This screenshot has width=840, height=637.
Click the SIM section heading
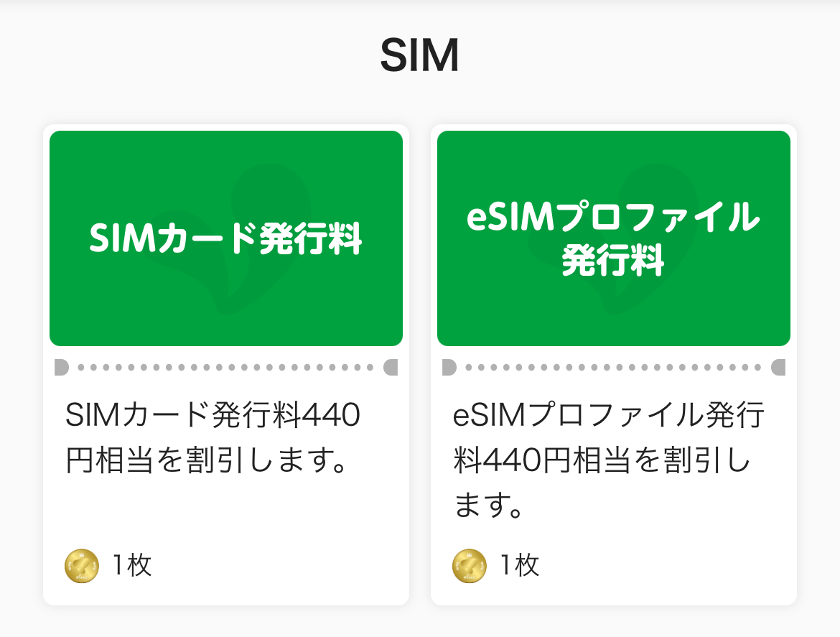[x=419, y=55]
